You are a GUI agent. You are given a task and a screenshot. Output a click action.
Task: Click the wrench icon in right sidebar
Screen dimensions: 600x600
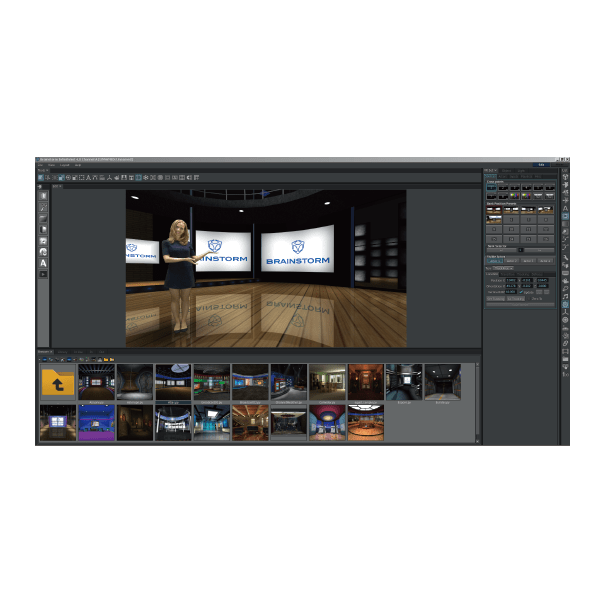click(x=565, y=257)
